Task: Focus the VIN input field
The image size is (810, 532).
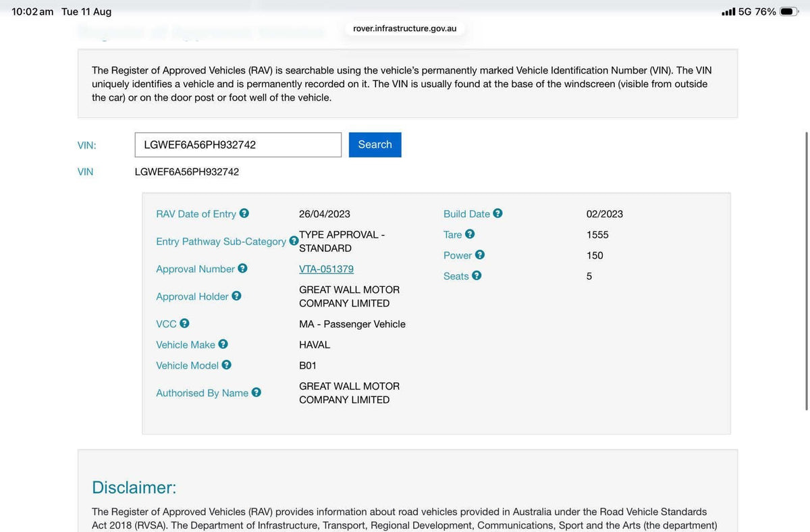Action: (x=238, y=144)
